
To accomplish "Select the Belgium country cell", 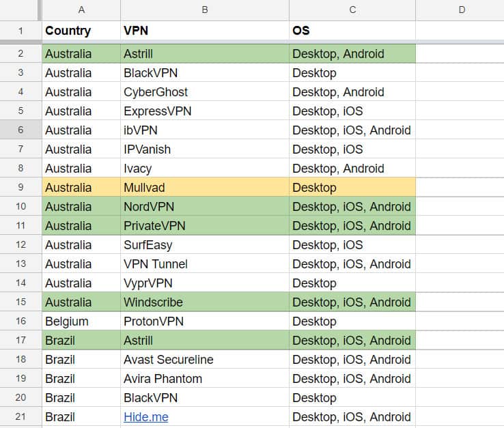I will 81,321.
